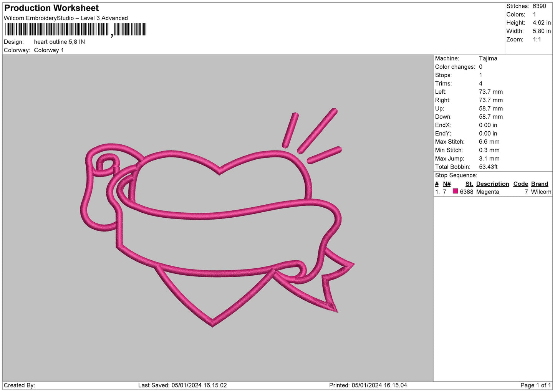The height and width of the screenshot is (392, 555).
Task: Click the Max Jump value 3.1 mm
Action: click(x=489, y=159)
